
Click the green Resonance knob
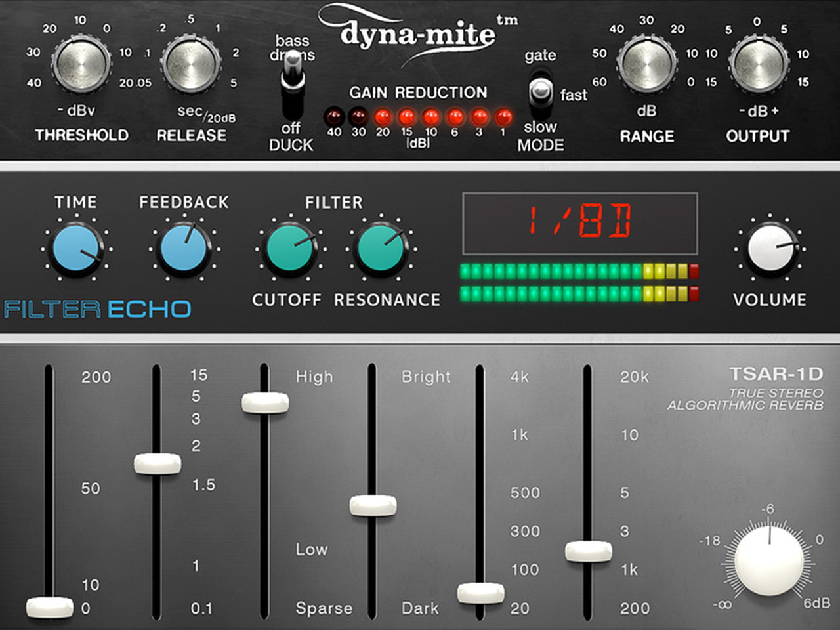click(381, 249)
